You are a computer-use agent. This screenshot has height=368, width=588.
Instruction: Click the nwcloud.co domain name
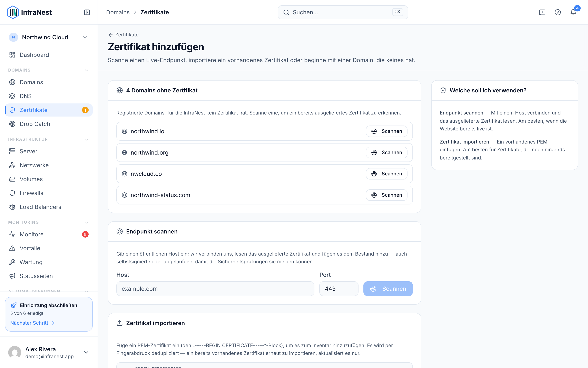(146, 174)
